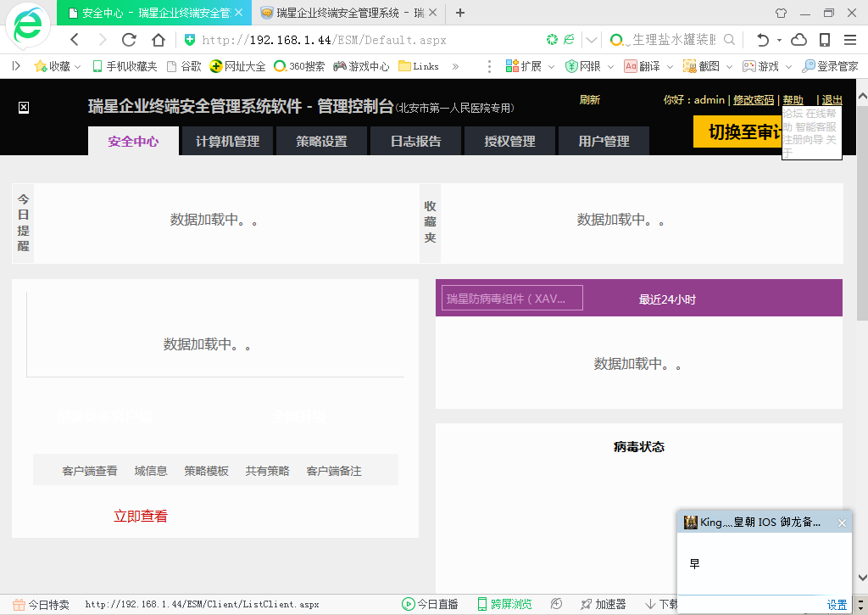Open the 瑞星防病毒组件 component dropdown
Screen dimensions: 868x615
tap(512, 299)
